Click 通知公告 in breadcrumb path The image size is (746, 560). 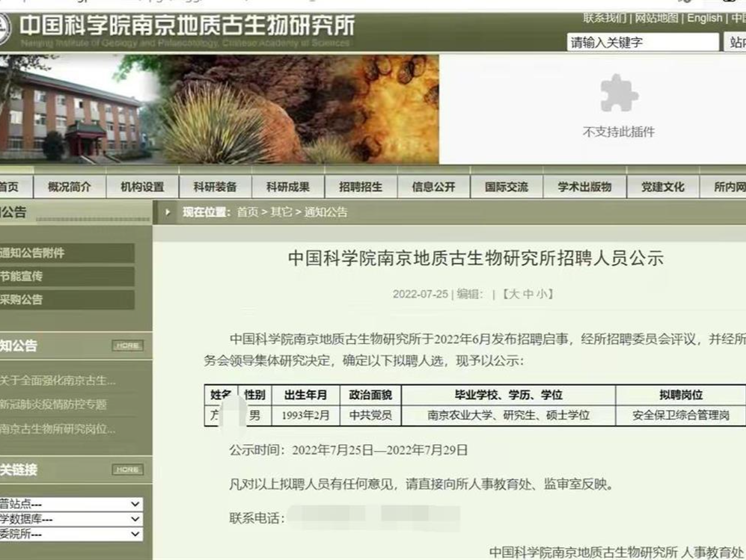(x=326, y=212)
